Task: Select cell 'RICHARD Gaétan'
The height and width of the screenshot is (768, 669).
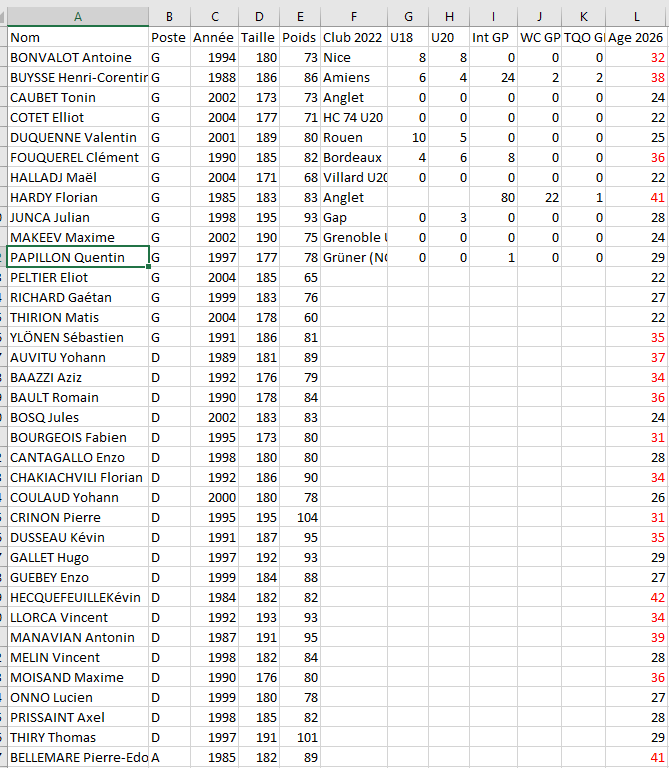Action: pos(78,297)
